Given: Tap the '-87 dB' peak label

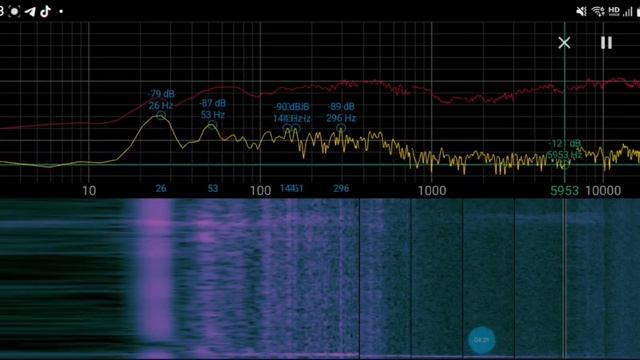Looking at the screenshot, I should tap(213, 103).
